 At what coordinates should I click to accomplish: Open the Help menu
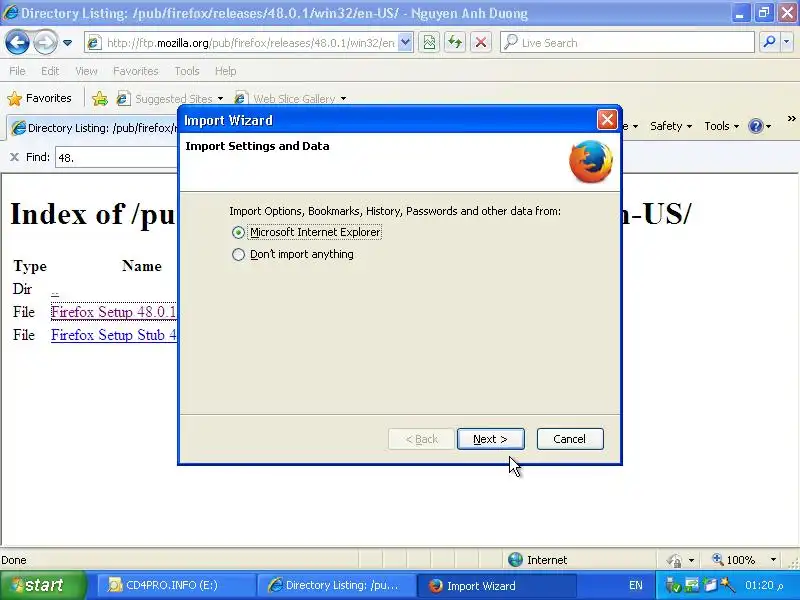pos(226,71)
